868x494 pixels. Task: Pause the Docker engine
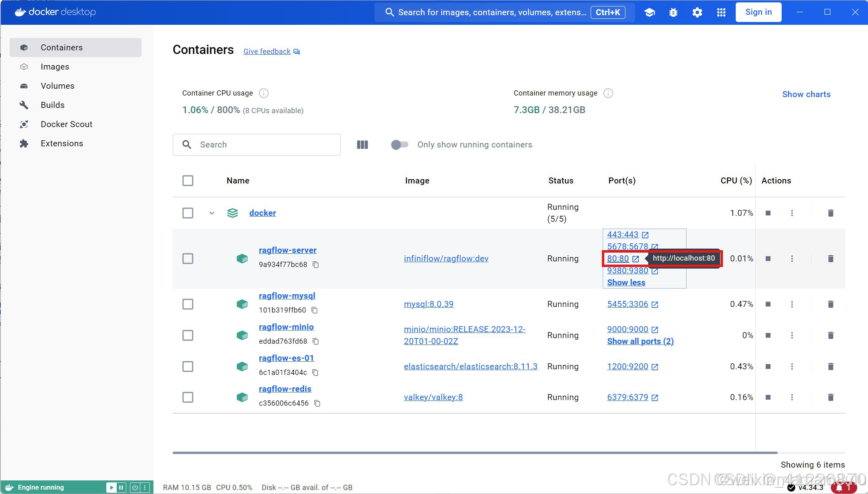pyautogui.click(x=121, y=487)
